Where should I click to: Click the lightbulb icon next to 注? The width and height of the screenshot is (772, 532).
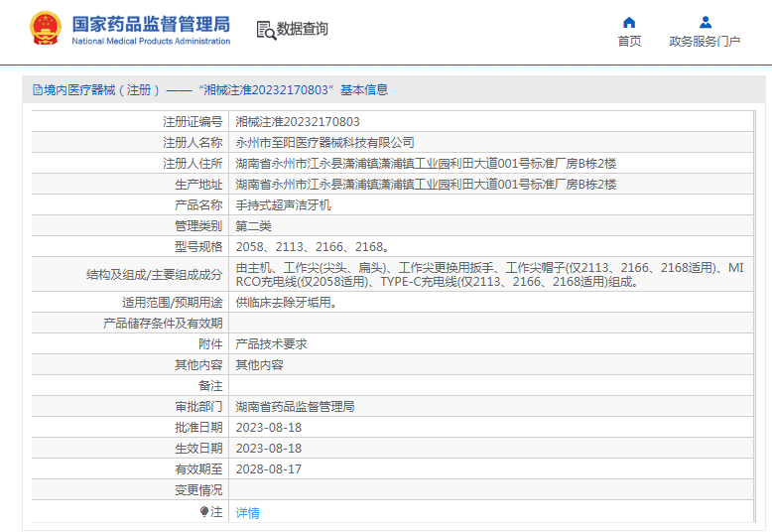204,512
